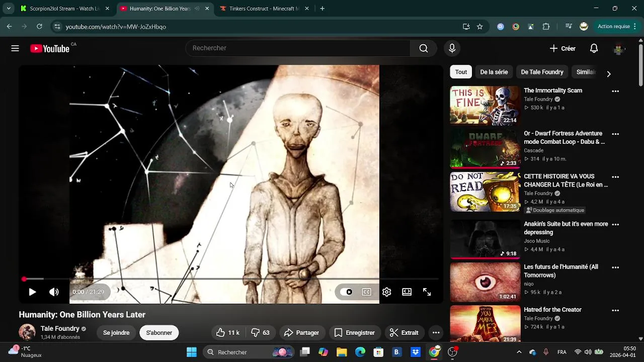Open Les futurs de l'Humanité video title
Screen dimensions: 644x362
point(561,271)
